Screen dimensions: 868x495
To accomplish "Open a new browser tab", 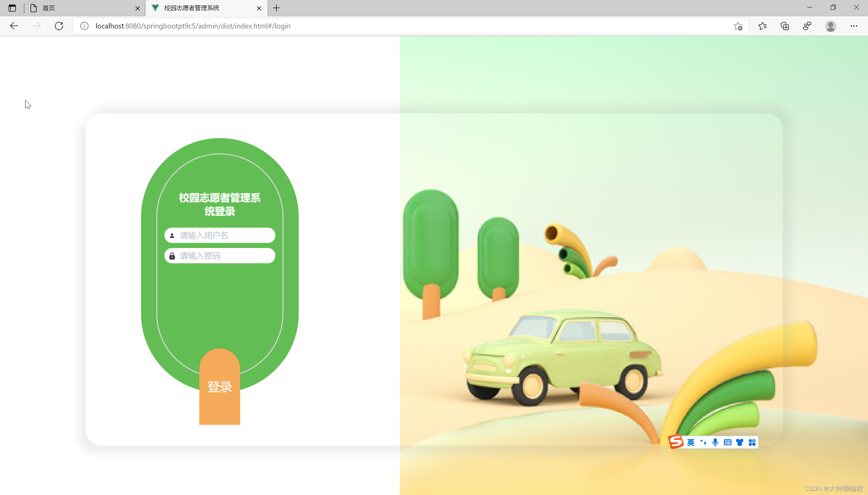I will 277,8.
